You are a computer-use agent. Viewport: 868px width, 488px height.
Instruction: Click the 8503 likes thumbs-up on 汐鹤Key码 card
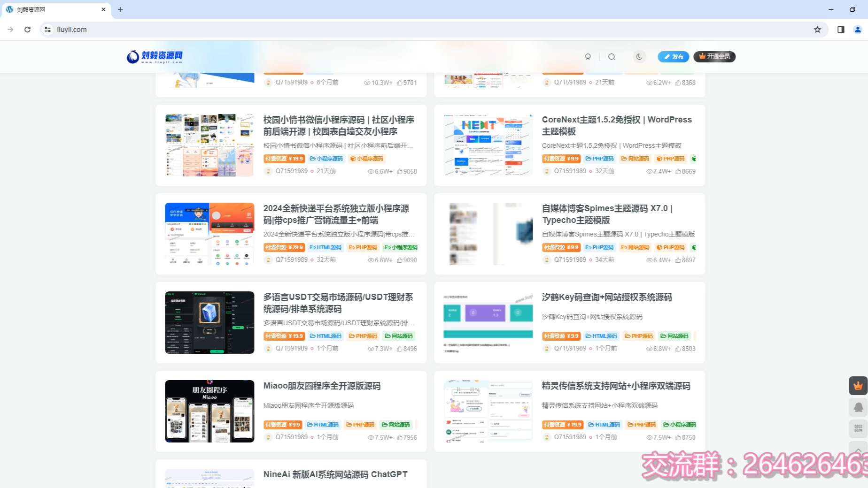pos(685,349)
